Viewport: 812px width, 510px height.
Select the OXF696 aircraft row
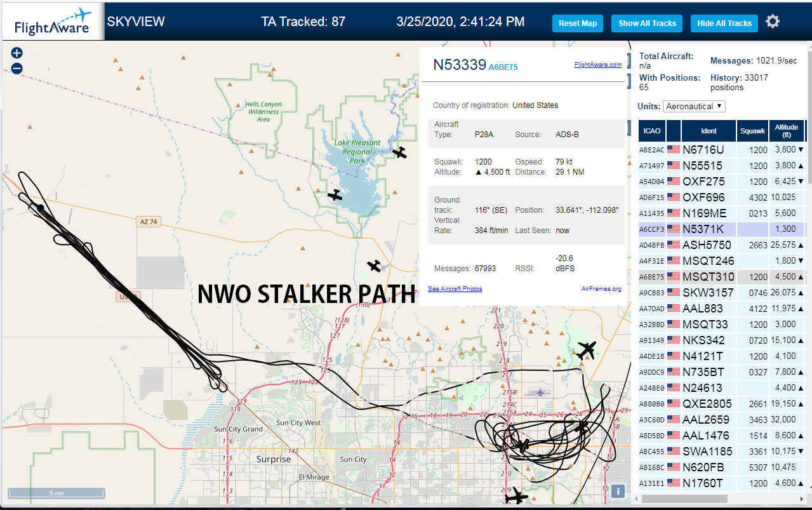point(722,198)
